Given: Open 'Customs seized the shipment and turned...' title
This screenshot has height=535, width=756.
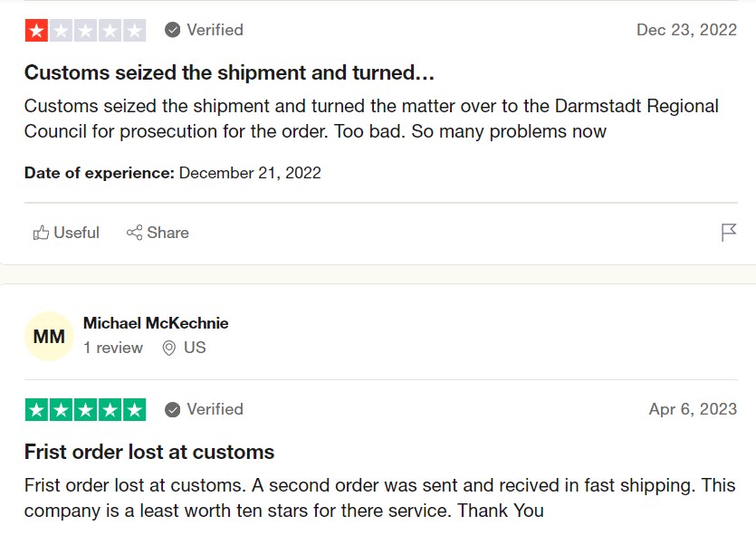Looking at the screenshot, I should [x=229, y=72].
